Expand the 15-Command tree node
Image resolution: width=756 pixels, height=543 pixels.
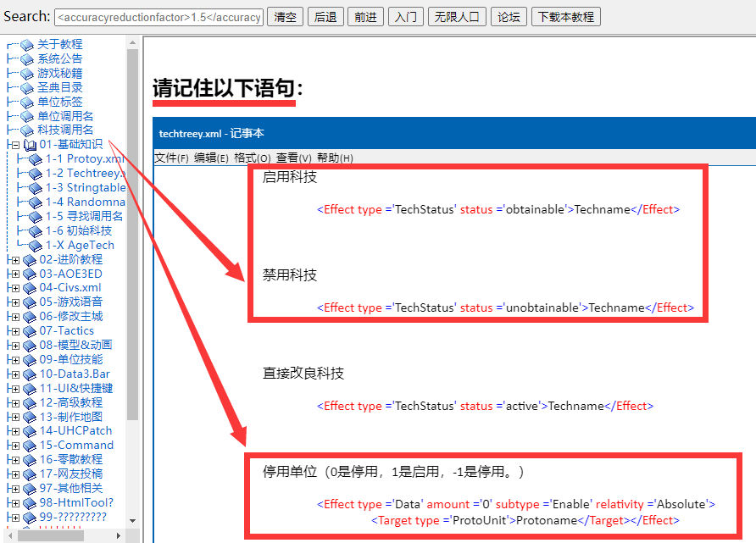[15, 446]
